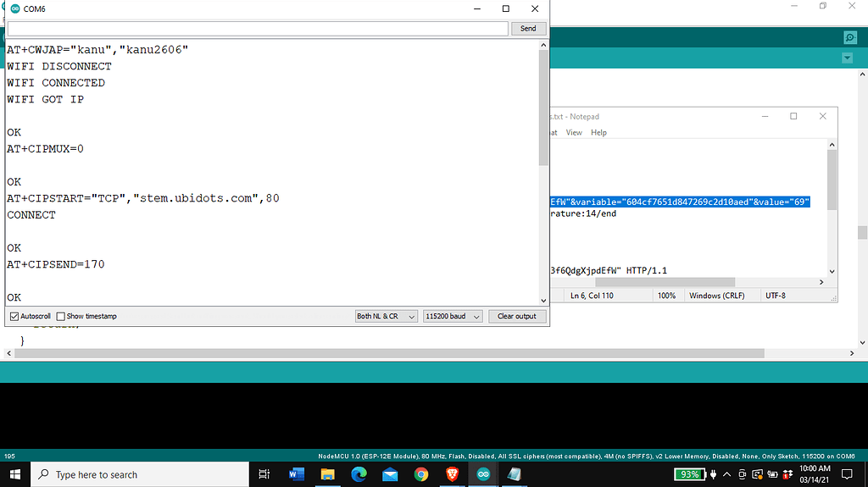Click the up arrow of COM6 output scrollbar

click(x=543, y=45)
